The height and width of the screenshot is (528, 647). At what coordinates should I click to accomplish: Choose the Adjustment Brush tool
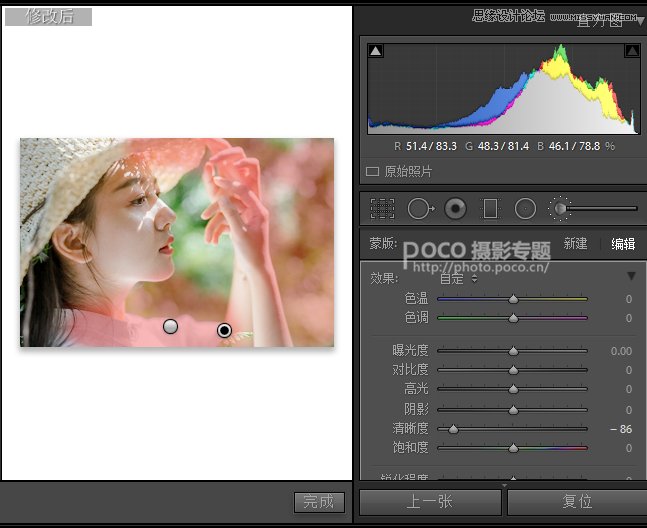(560, 208)
